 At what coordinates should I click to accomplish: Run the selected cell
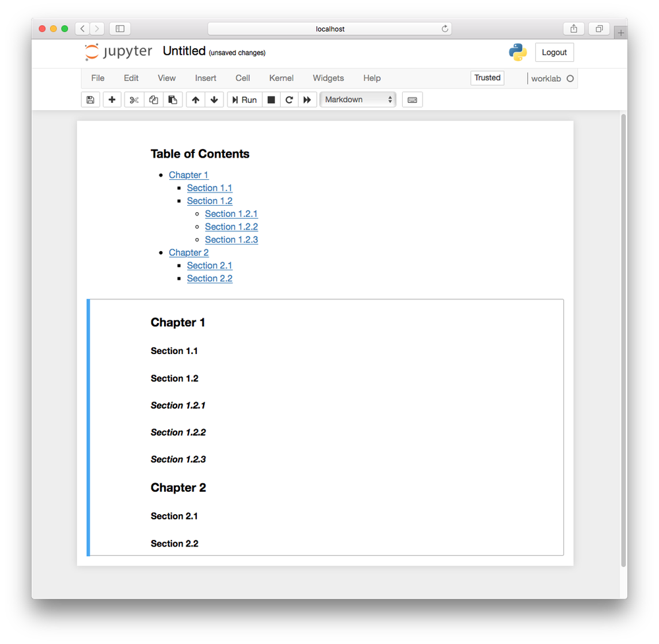244,100
